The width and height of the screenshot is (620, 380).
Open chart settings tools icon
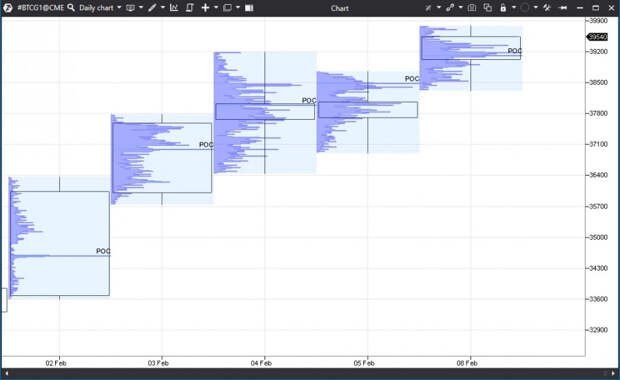click(547, 8)
